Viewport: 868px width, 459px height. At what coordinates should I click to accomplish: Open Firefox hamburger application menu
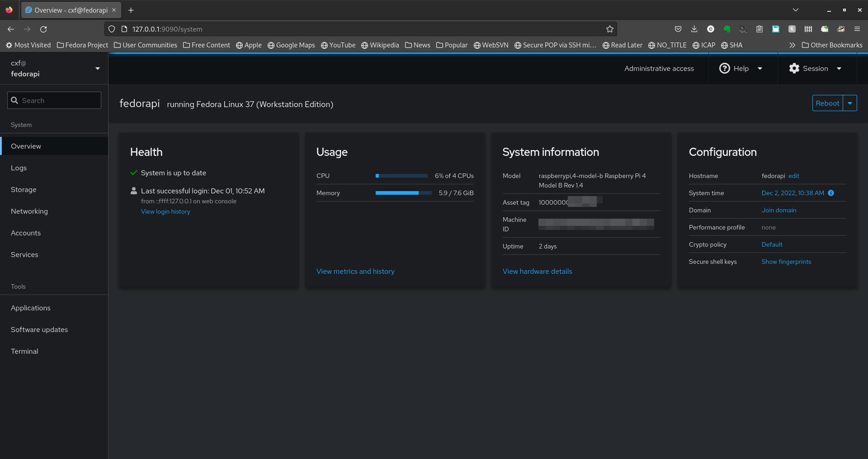pyautogui.click(x=857, y=29)
